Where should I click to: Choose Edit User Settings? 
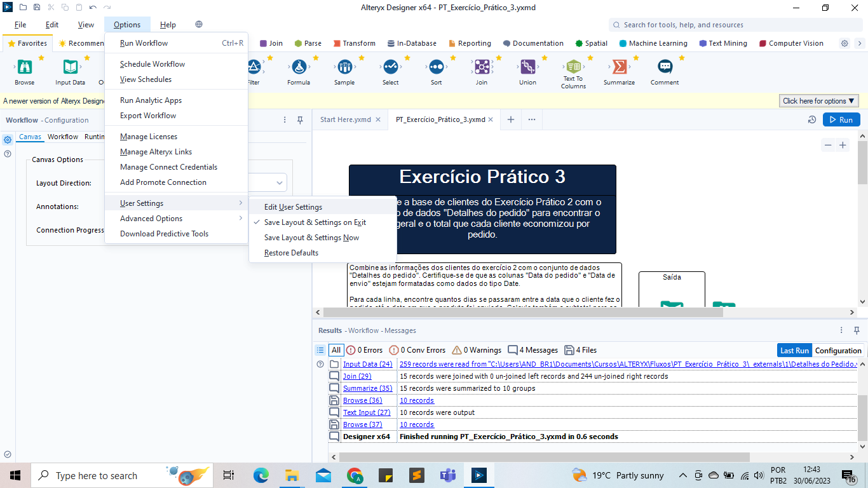coord(323,207)
